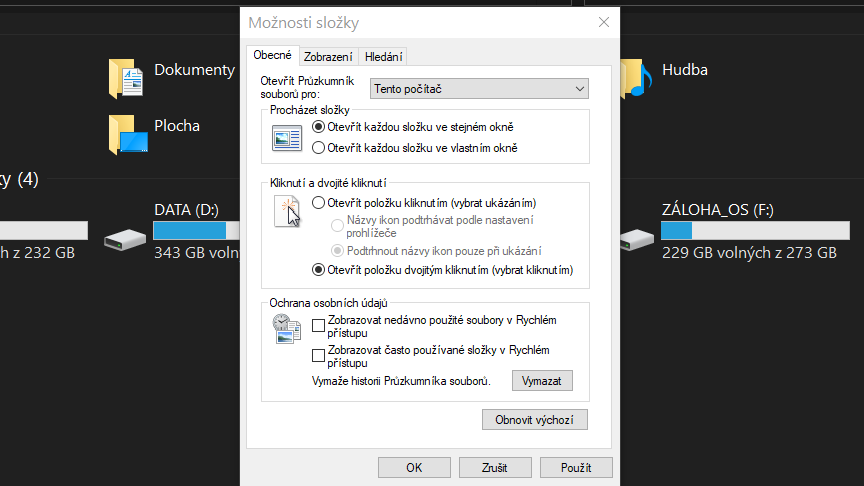Switch to the Hledání tab
The image size is (864, 486).
[383, 57]
